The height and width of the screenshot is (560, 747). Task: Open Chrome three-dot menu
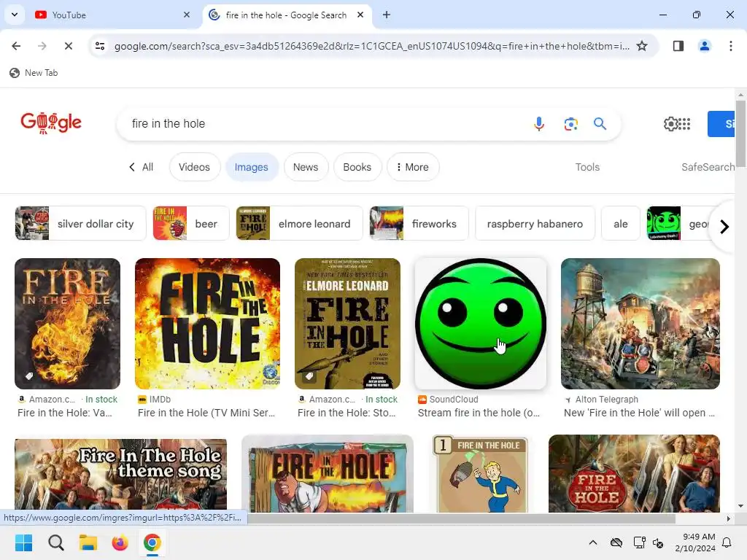coord(730,46)
